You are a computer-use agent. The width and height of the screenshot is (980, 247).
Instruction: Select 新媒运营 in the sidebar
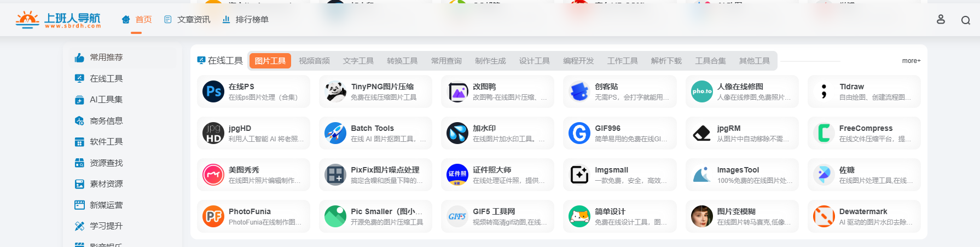point(98,205)
